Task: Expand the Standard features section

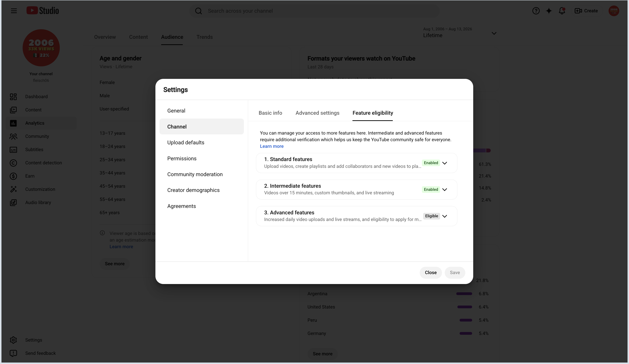Action: coord(445,163)
